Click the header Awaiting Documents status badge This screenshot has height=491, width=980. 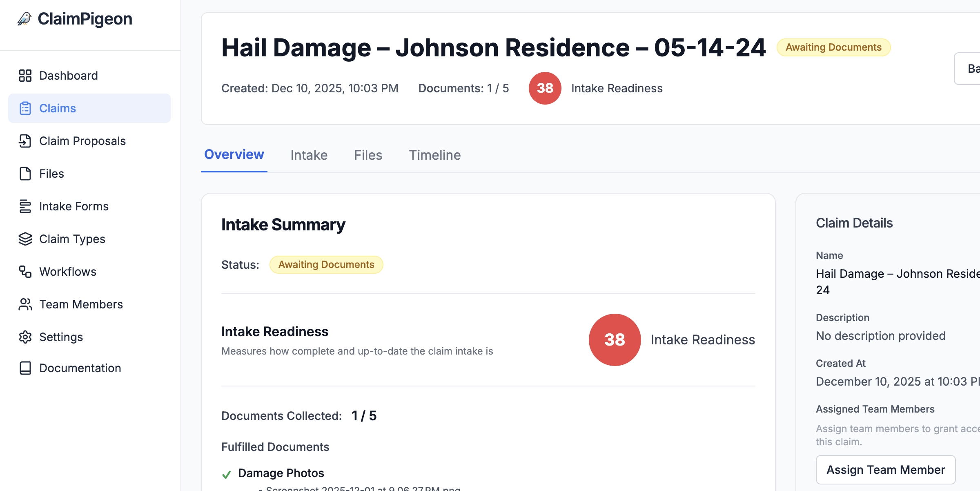tap(833, 47)
